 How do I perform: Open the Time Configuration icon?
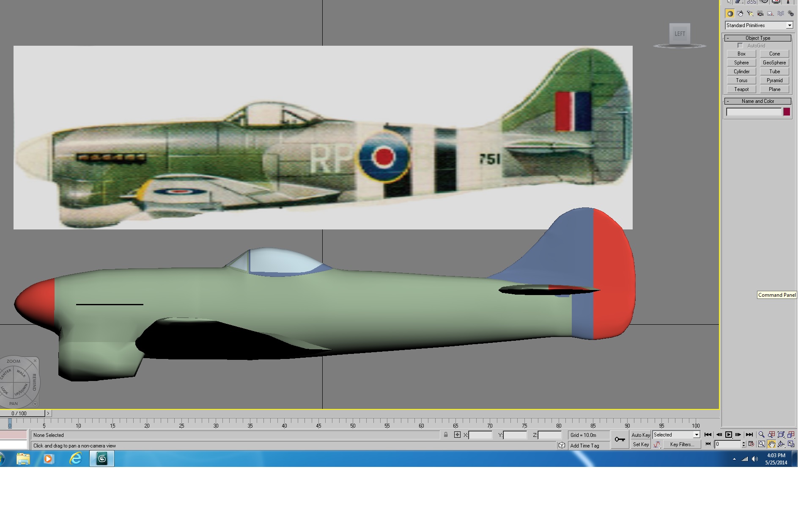coord(751,444)
